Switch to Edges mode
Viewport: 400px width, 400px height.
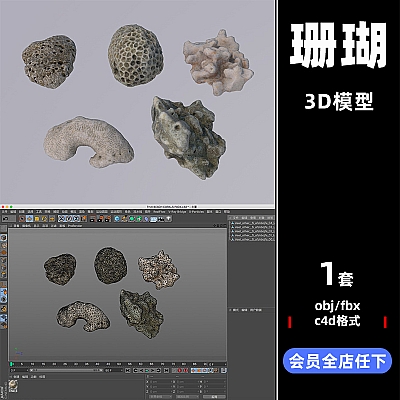click(x=3, y=267)
